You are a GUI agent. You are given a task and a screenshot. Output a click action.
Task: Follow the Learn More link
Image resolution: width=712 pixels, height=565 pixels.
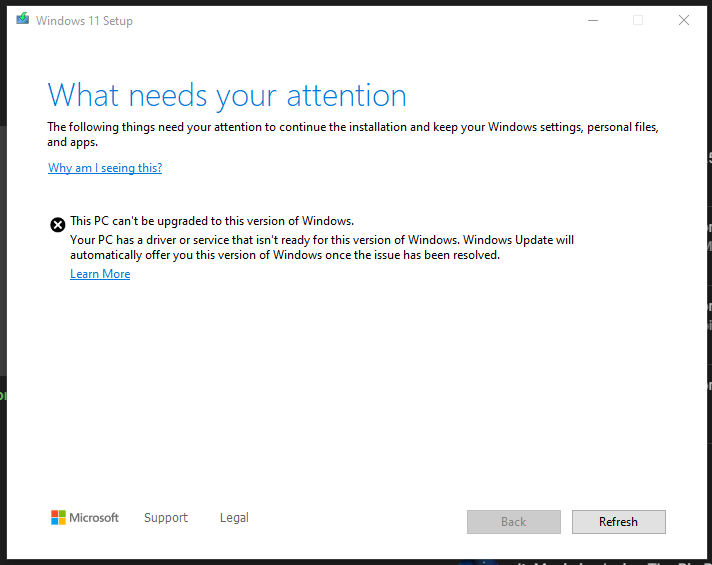(x=100, y=274)
